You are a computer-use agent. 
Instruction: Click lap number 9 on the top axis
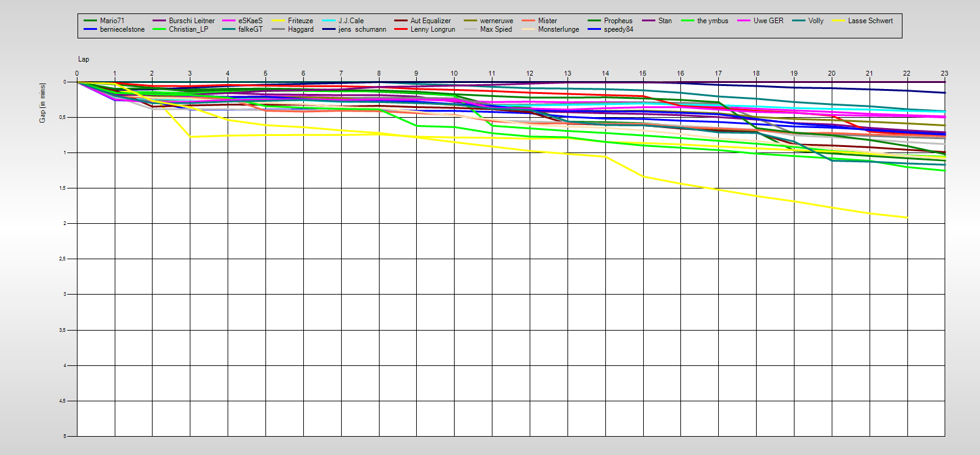click(416, 73)
